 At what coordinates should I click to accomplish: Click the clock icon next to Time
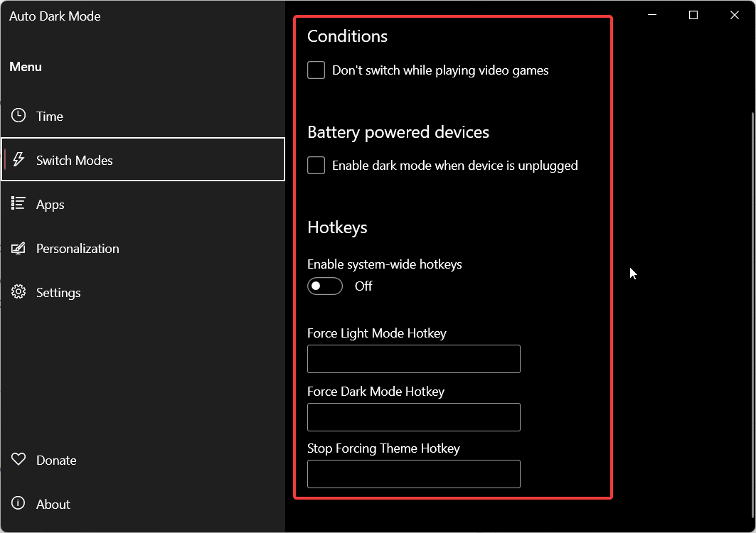click(18, 116)
